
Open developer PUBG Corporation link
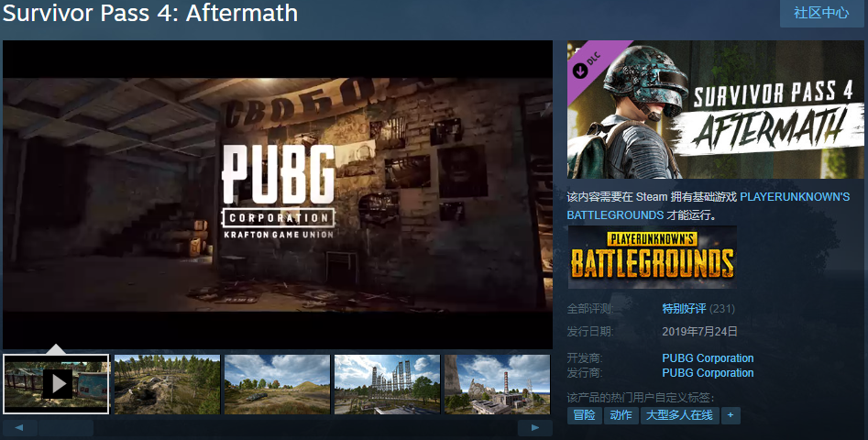click(708, 358)
